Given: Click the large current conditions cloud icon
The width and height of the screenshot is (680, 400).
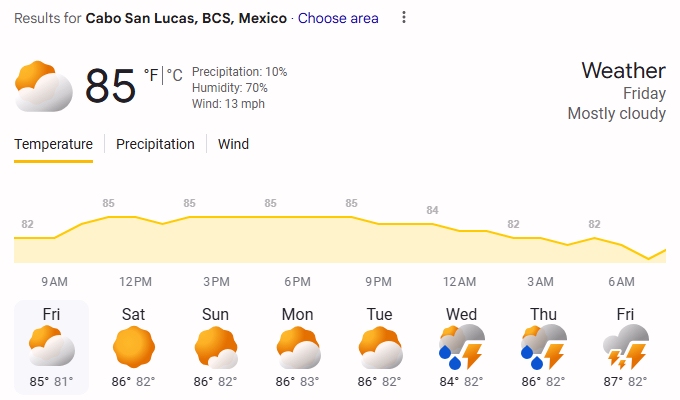Looking at the screenshot, I should [43, 86].
